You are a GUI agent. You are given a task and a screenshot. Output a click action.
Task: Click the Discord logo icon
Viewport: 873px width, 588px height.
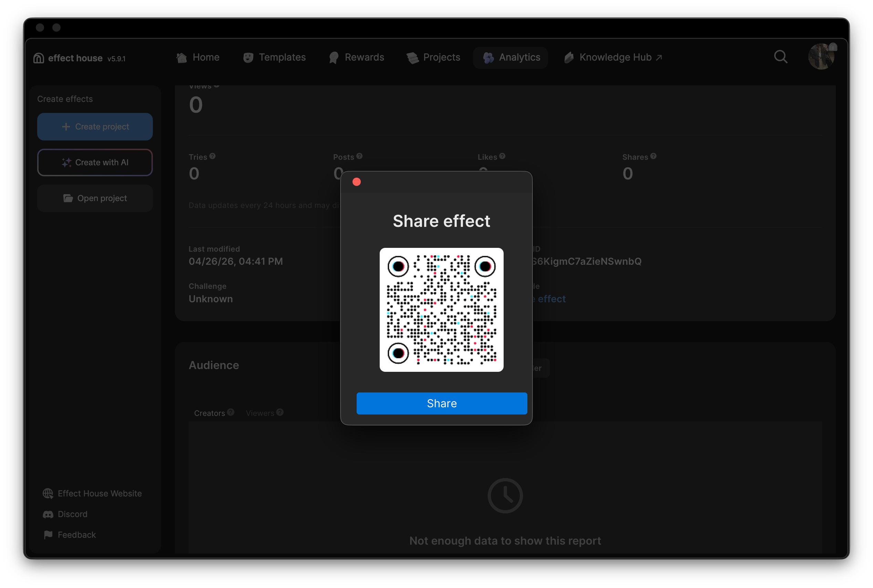click(48, 514)
